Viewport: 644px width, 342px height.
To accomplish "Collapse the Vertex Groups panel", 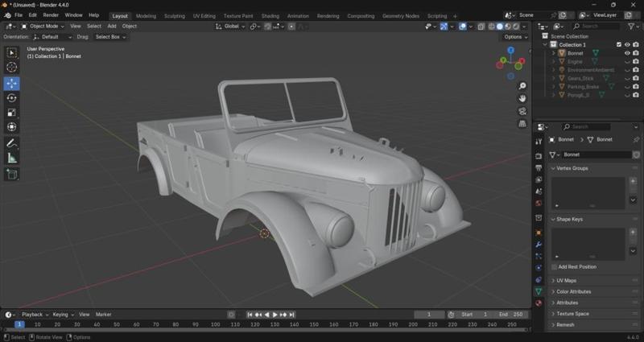I will 572,169.
